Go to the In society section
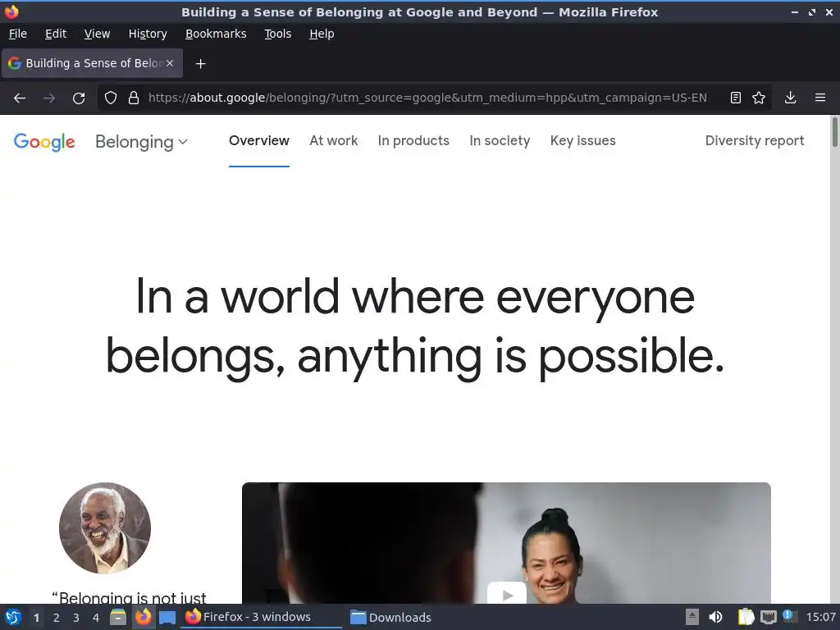This screenshot has height=630, width=840. pyautogui.click(x=500, y=141)
